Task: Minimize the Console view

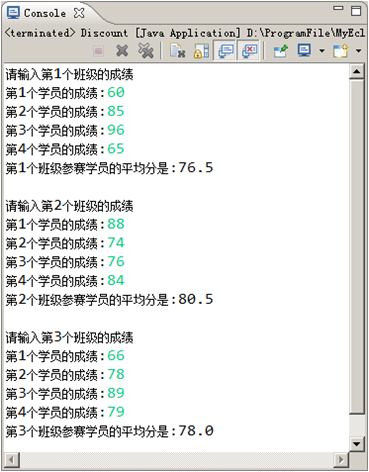Action: (338, 8)
